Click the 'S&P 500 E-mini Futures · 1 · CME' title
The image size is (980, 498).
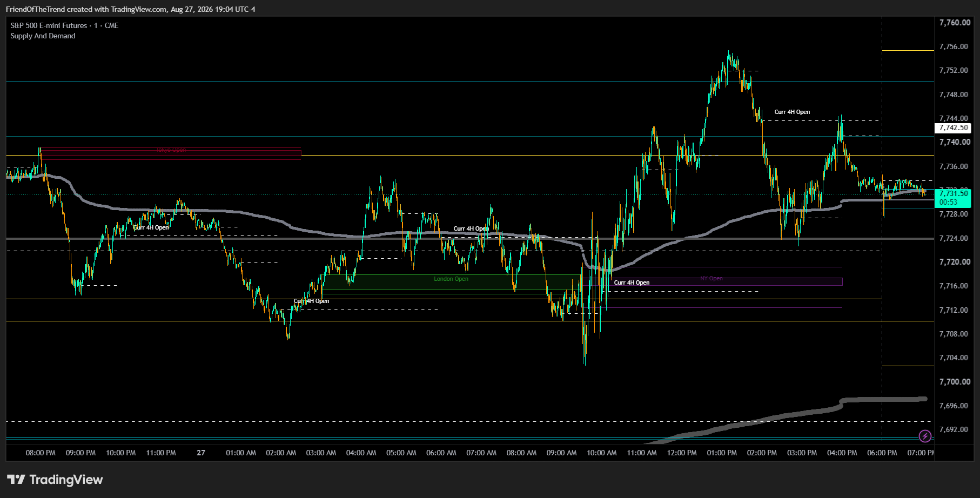tap(64, 25)
